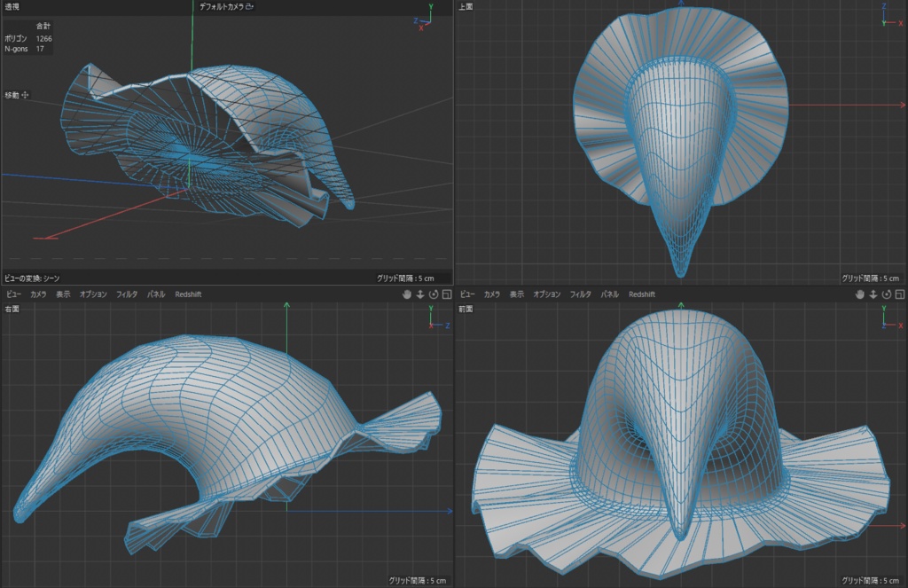
Task: Click the デフォルトカメラ label in perspective view
Action: [x=222, y=7]
